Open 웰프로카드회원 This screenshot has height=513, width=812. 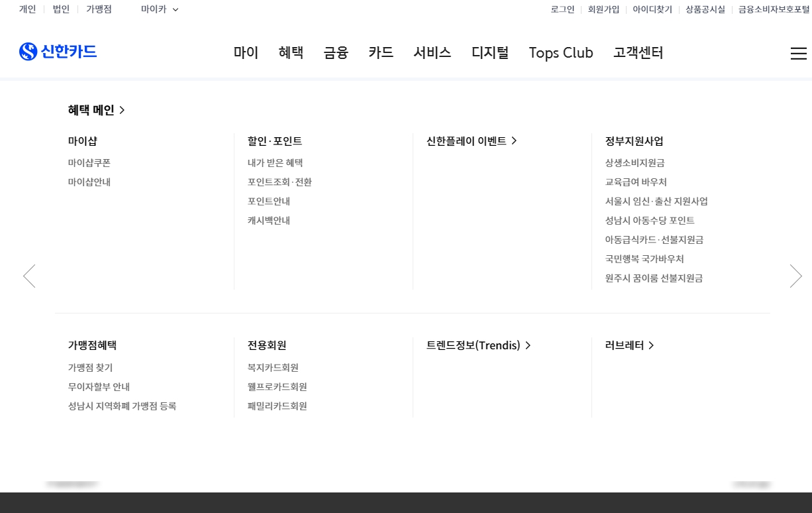pyautogui.click(x=278, y=386)
